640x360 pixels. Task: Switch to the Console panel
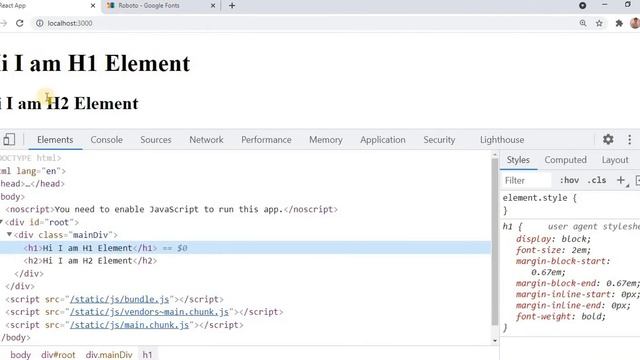pyautogui.click(x=107, y=140)
